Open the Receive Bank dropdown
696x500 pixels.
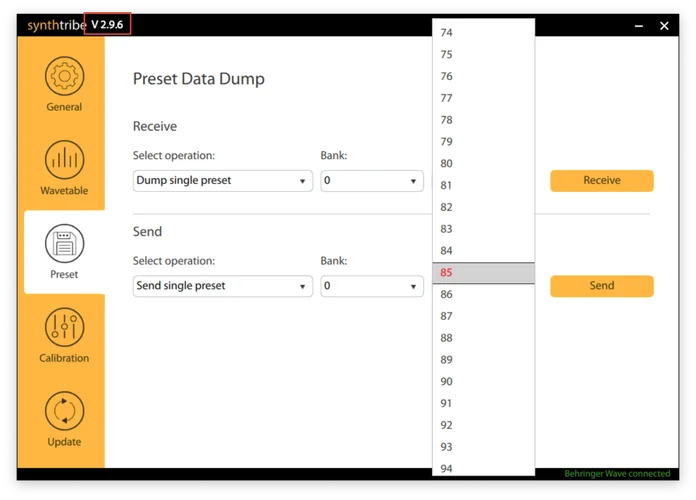[371, 181]
